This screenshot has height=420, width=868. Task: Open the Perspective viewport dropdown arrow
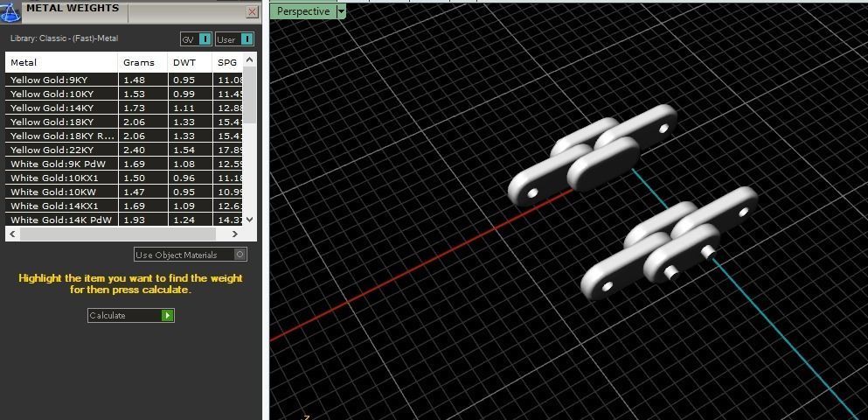click(341, 11)
